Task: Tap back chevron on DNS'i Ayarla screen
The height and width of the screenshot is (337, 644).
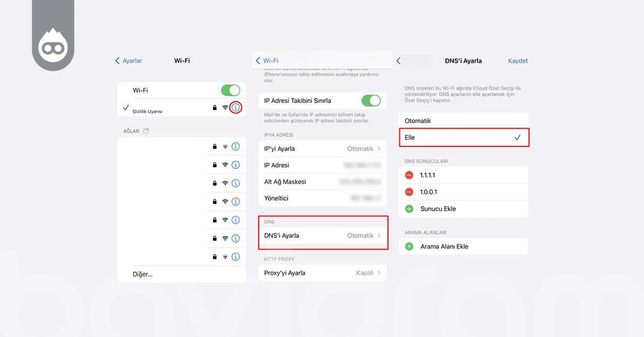Action: 399,61
